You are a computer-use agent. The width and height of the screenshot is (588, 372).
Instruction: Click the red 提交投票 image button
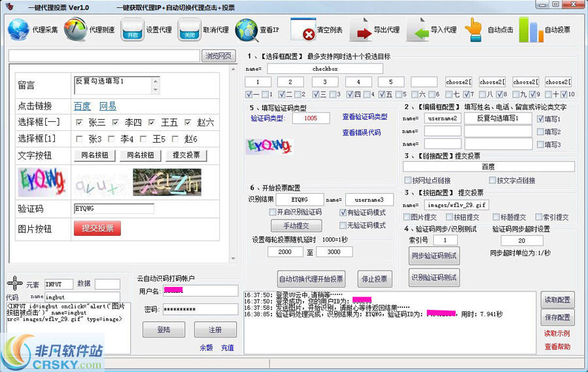coord(97,228)
